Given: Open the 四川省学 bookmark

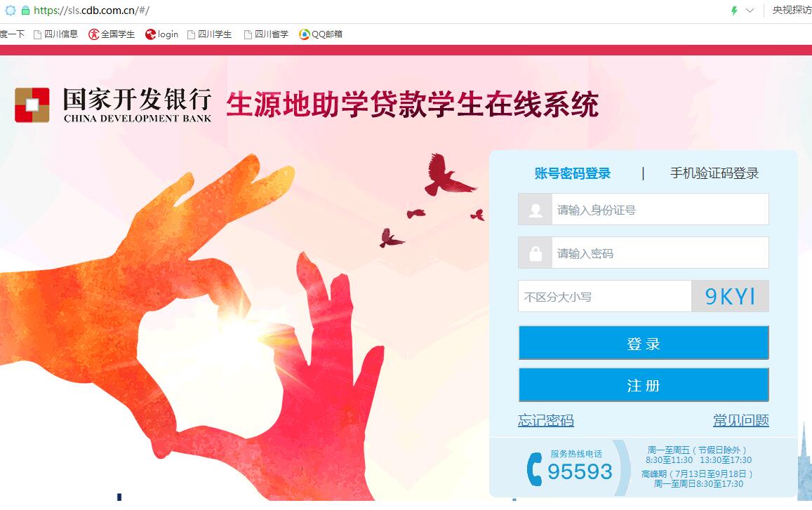Looking at the screenshot, I should pyautogui.click(x=266, y=34).
